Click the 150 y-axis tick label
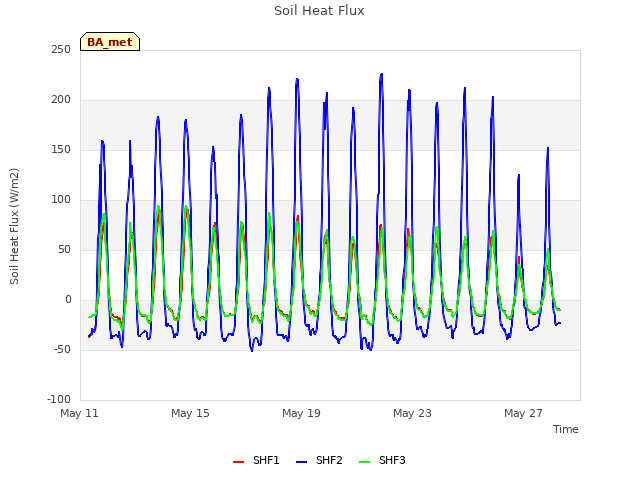This screenshot has height=480, width=640. click(x=61, y=150)
